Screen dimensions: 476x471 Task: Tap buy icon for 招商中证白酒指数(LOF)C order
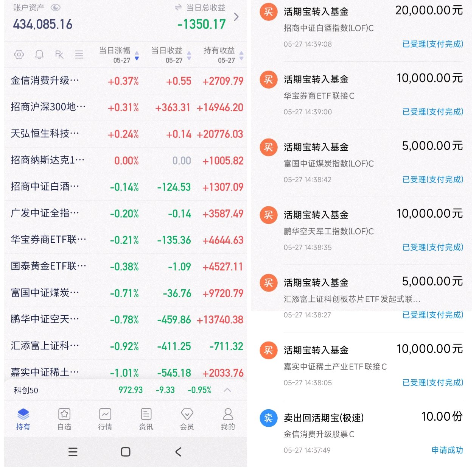point(268,12)
